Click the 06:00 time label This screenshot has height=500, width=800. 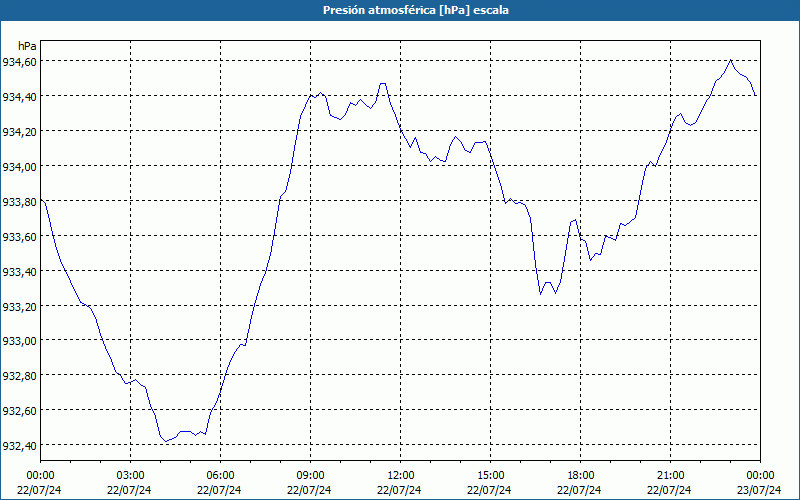(220, 476)
